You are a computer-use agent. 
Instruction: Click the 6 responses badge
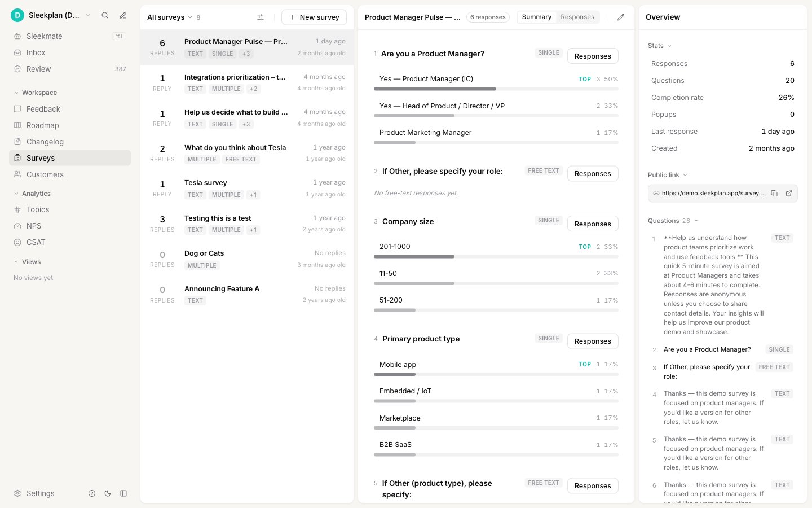tap(488, 17)
